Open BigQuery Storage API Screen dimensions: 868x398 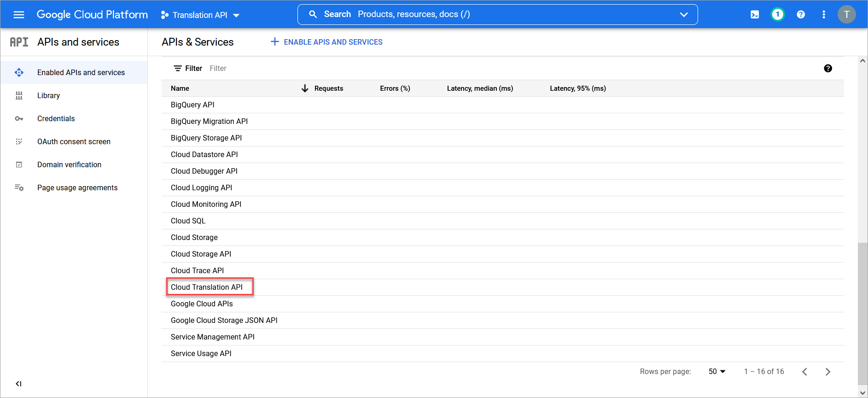[x=206, y=138]
